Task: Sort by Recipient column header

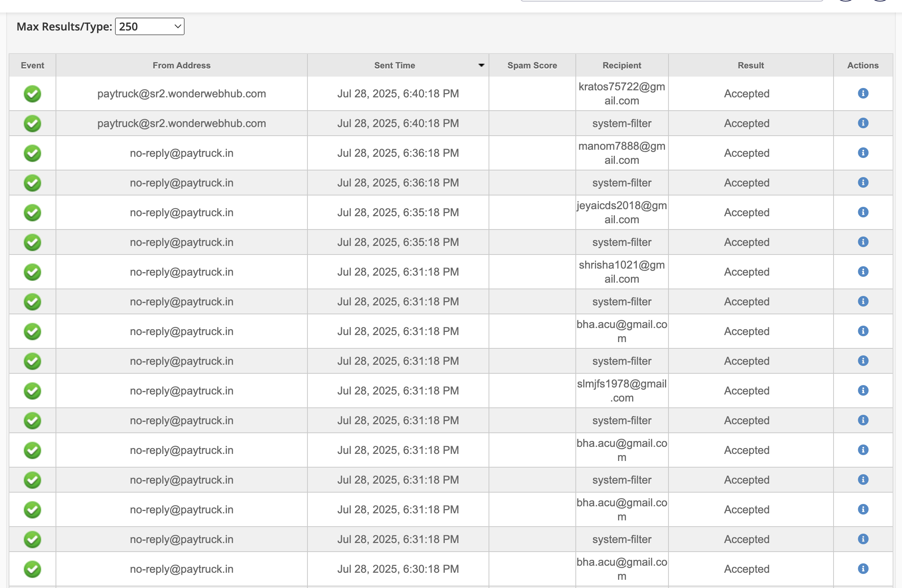Action: click(622, 65)
